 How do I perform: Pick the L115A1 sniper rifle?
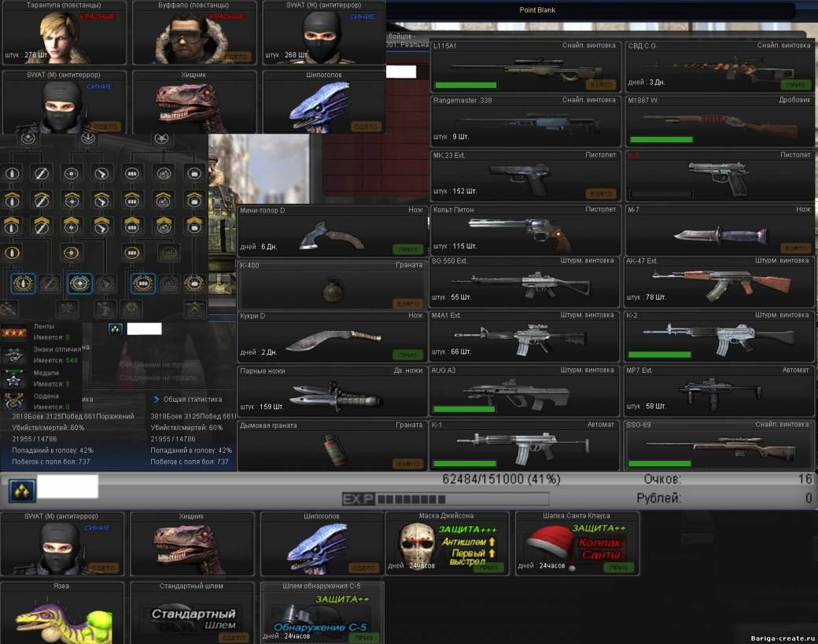point(526,67)
